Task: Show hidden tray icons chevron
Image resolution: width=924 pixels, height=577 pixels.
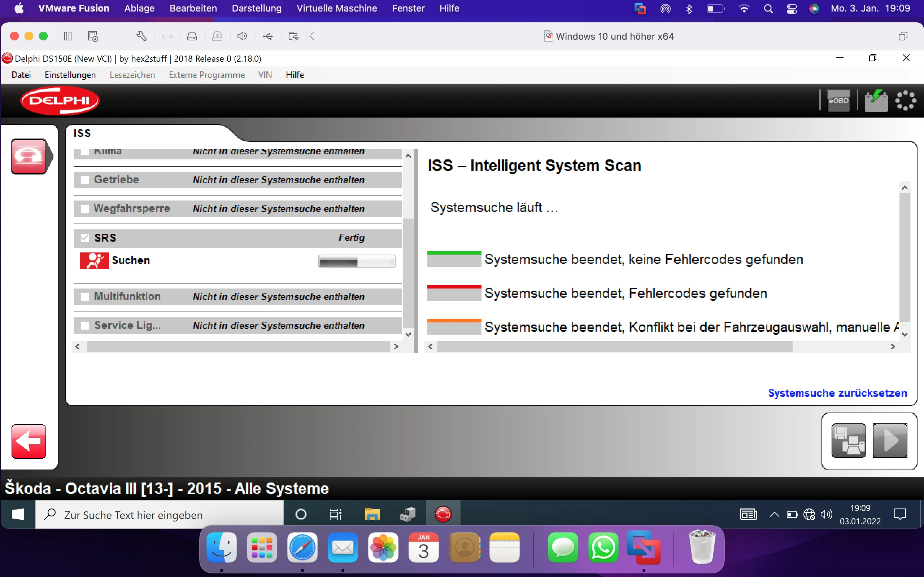Action: pyautogui.click(x=774, y=514)
